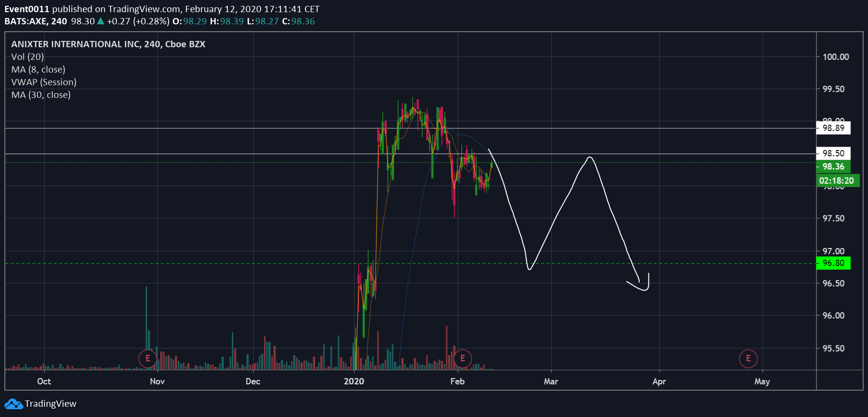Click the Nov label on the time axis
The width and height of the screenshot is (868, 417).
[157, 381]
